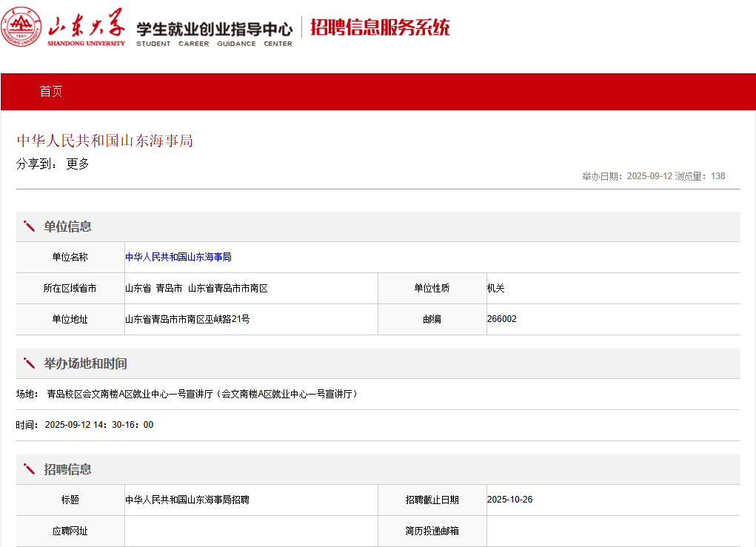Screen dimensions: 756x547
Task: Click the 举办日期：2025-09-12 浏览量：138 text
Action: (x=653, y=176)
